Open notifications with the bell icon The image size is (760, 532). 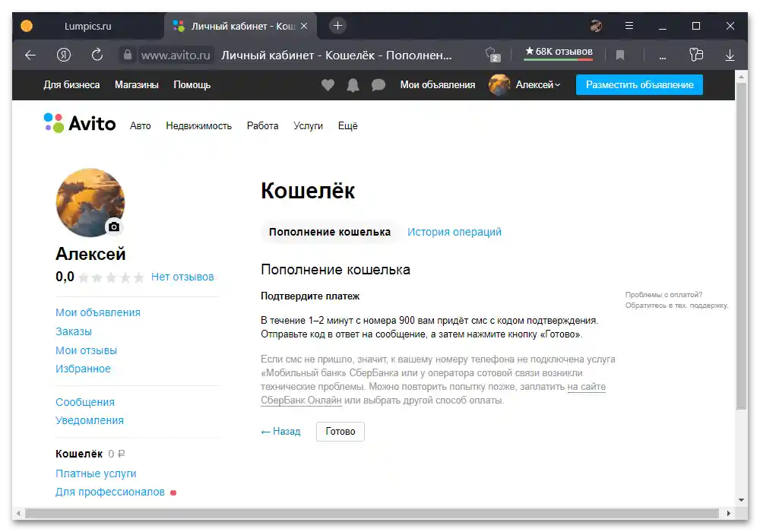tap(353, 85)
